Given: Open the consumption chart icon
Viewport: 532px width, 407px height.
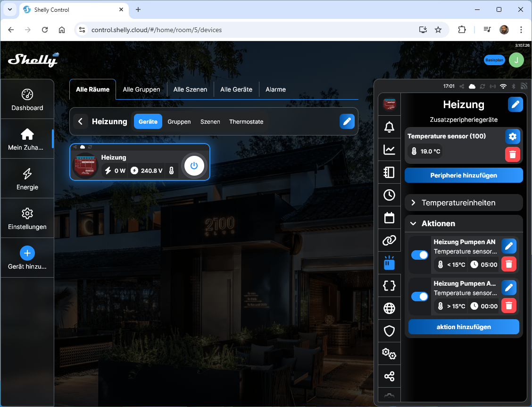Looking at the screenshot, I should click(x=389, y=150).
